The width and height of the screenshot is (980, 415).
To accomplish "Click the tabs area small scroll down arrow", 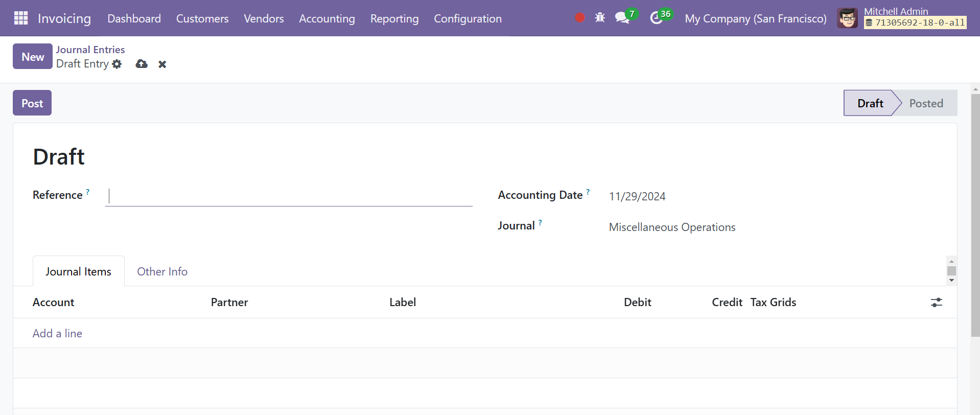I will (x=951, y=280).
